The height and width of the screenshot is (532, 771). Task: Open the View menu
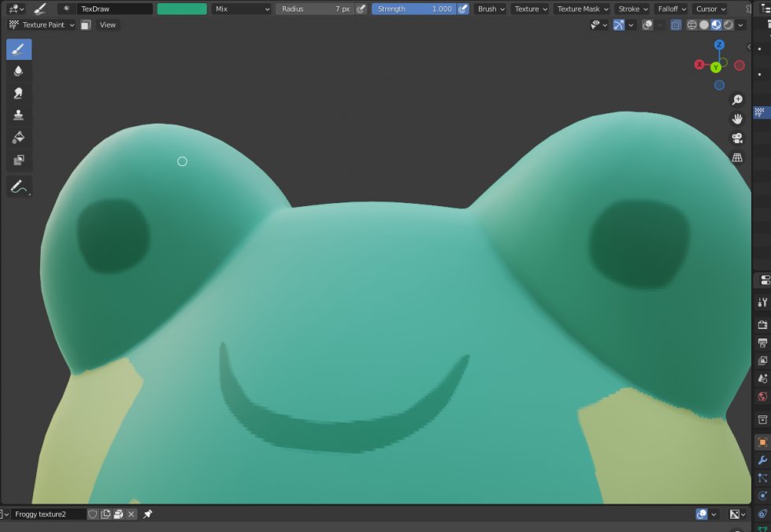108,25
